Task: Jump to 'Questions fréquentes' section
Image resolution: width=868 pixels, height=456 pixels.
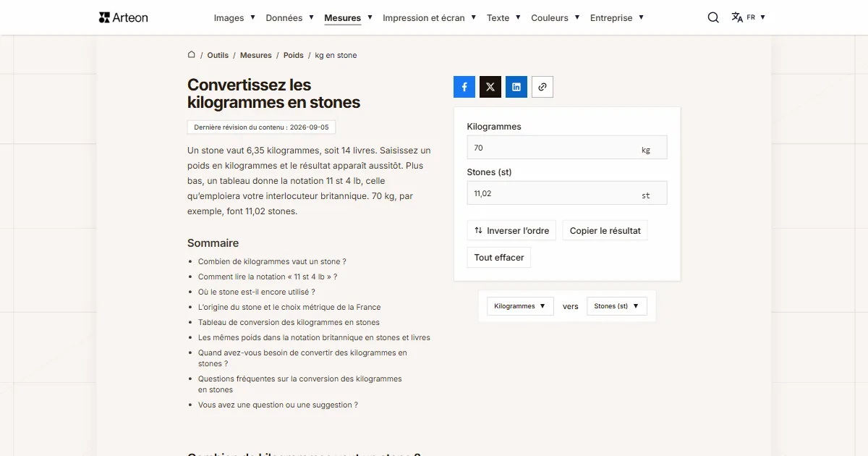Action: click(x=300, y=384)
